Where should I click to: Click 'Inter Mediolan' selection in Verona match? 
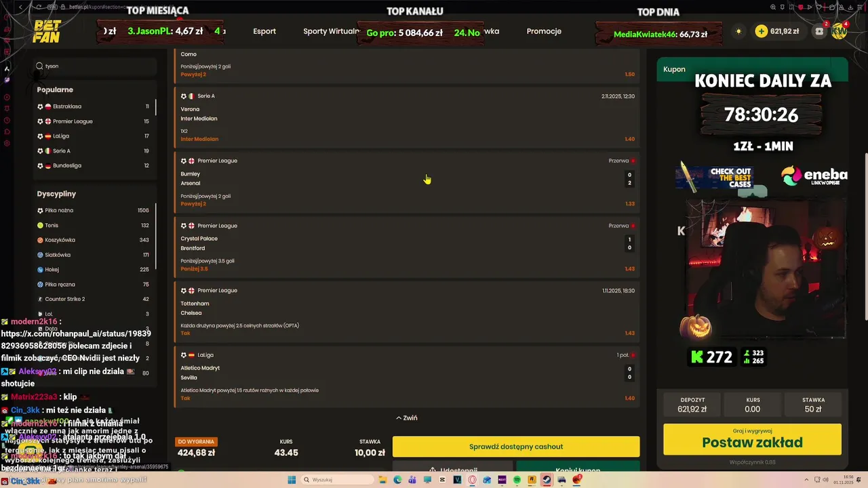pyautogui.click(x=199, y=139)
